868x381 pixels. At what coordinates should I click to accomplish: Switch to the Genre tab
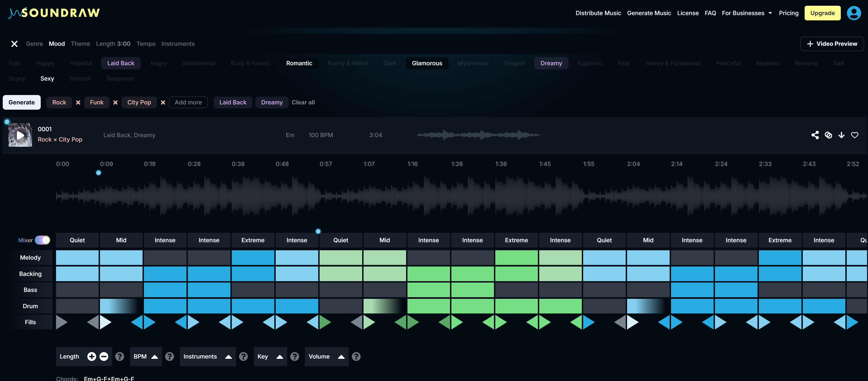coord(34,44)
